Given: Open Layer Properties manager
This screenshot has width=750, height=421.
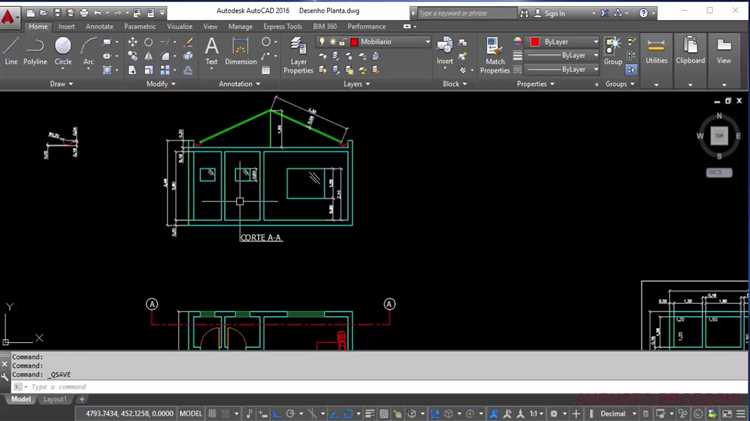Looking at the screenshot, I should pos(298,55).
